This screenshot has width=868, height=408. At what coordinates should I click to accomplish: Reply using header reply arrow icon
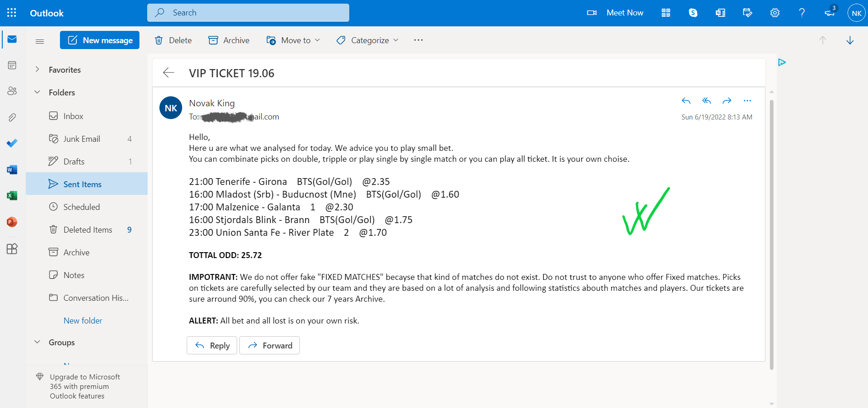(686, 101)
